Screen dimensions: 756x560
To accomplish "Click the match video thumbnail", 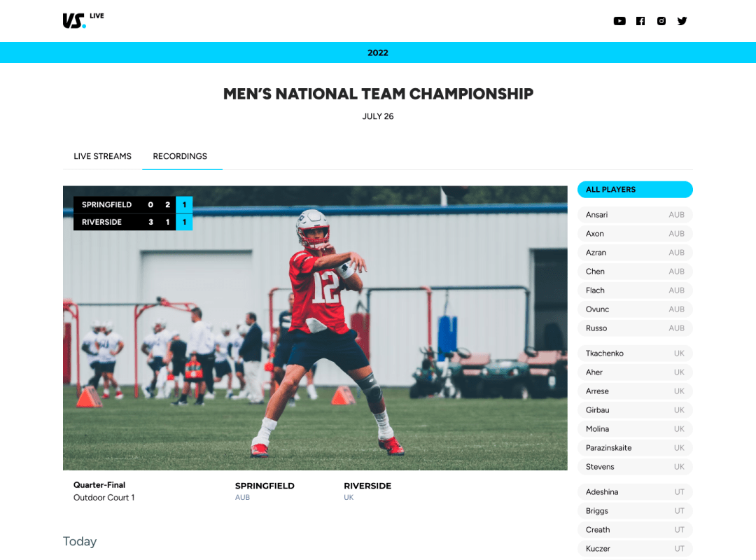I will [x=315, y=328].
